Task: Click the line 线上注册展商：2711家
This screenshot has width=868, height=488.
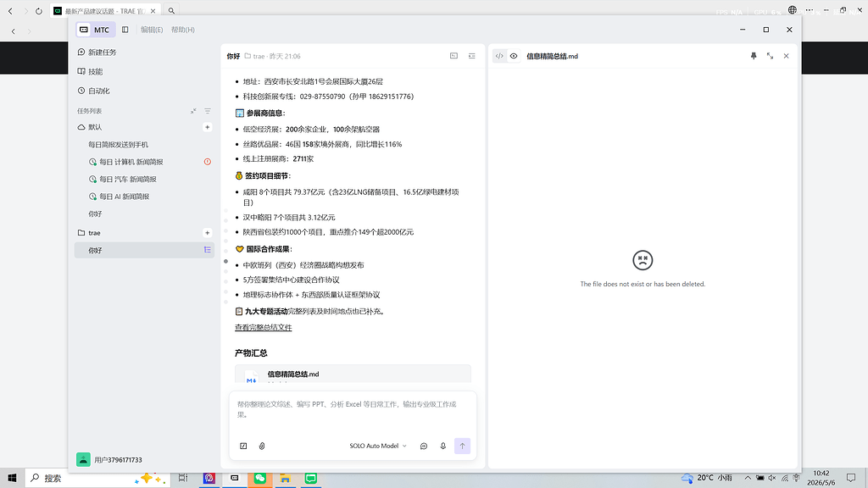Action: point(278,158)
